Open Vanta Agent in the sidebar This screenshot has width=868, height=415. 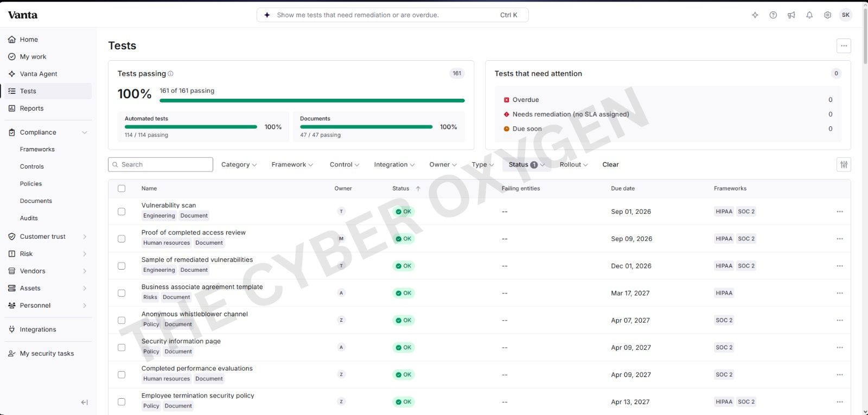[x=48, y=74]
